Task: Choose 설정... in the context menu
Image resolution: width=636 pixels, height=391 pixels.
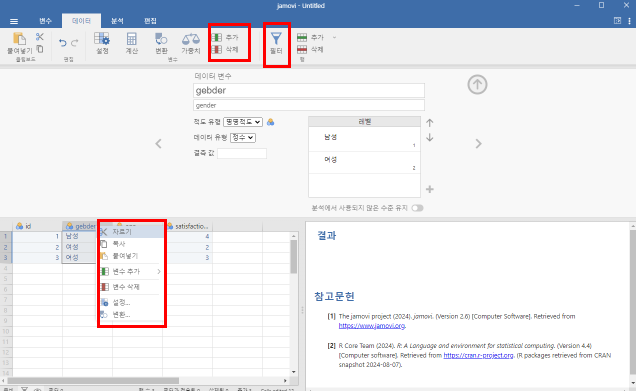Action: click(131, 303)
